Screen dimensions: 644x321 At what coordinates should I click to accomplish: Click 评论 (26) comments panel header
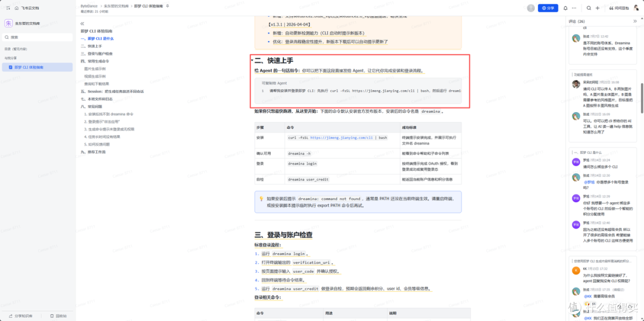(577, 21)
